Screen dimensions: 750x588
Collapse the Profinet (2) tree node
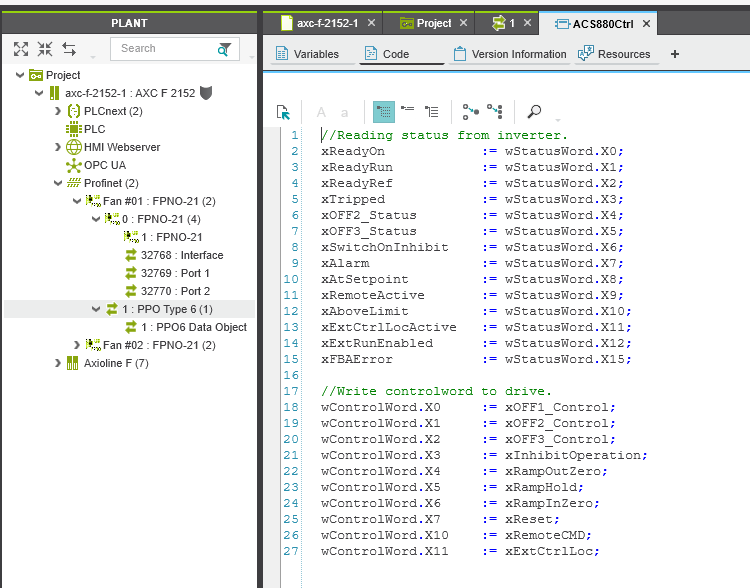tap(58, 183)
